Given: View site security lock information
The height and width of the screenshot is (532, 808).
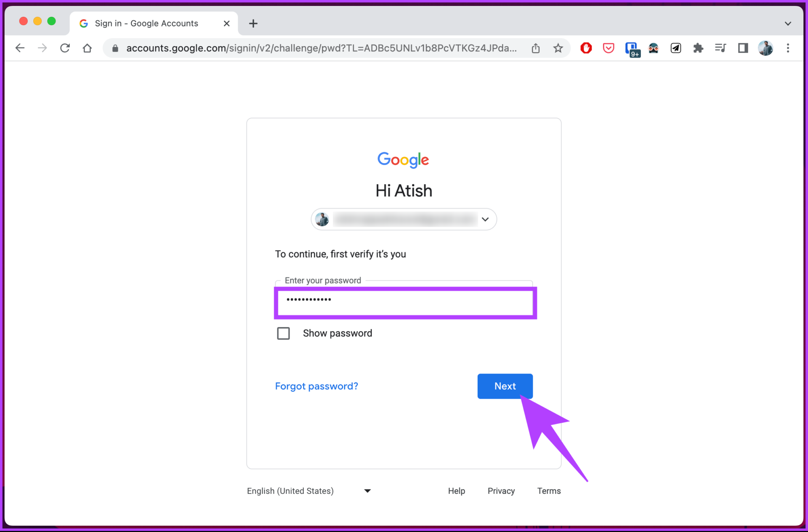Looking at the screenshot, I should 115,48.
